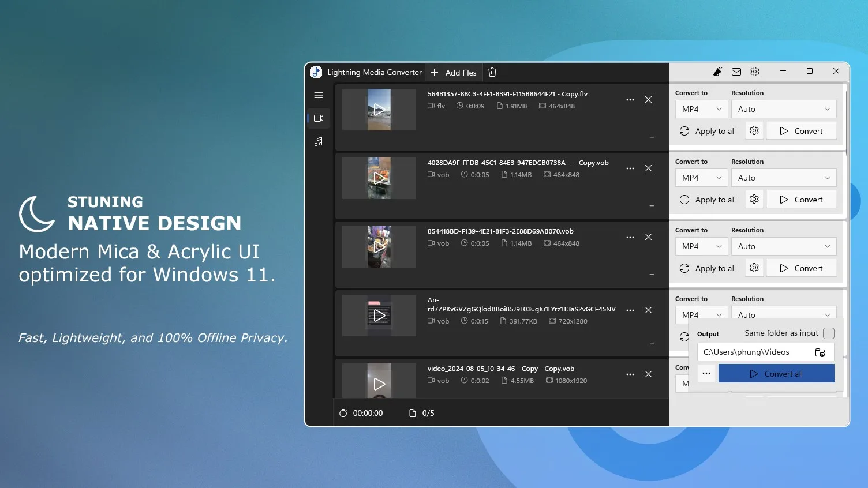Apply to all for 564B1357 file settings

click(708, 131)
